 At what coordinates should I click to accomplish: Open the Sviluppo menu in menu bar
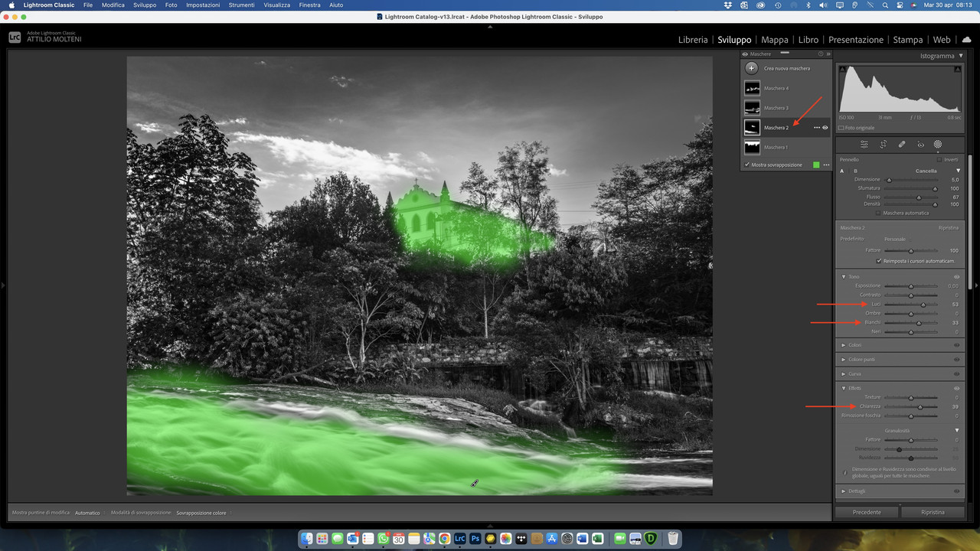145,5
